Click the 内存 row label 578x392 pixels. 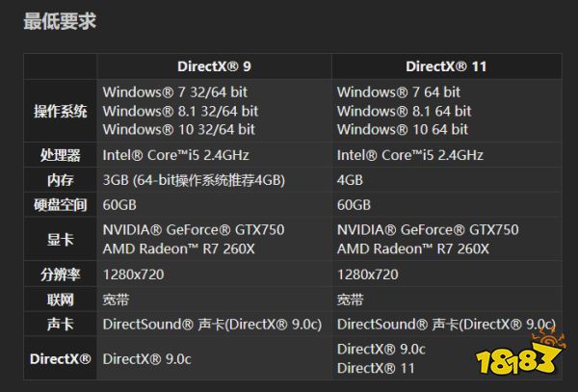point(61,180)
